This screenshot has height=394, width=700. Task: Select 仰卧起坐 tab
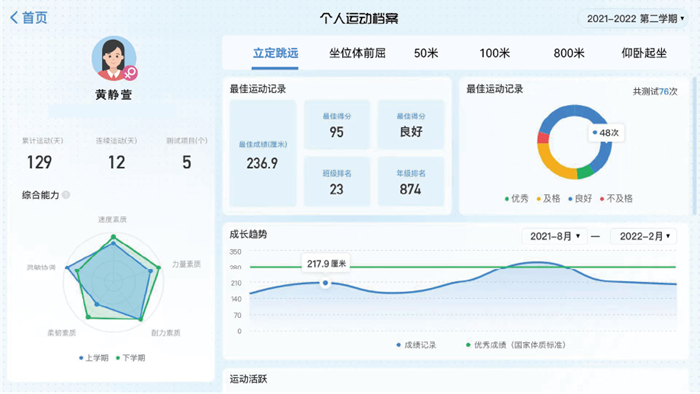(x=644, y=53)
